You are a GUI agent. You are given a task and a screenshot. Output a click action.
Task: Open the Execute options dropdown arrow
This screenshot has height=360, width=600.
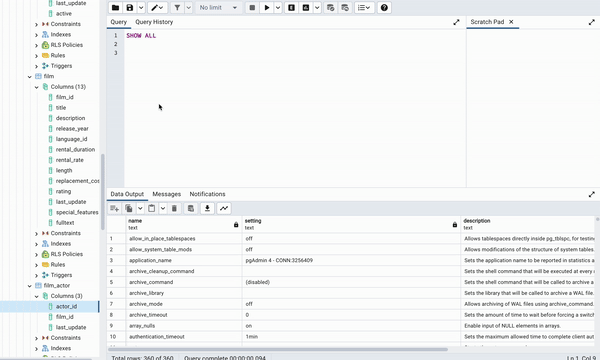click(278, 7)
